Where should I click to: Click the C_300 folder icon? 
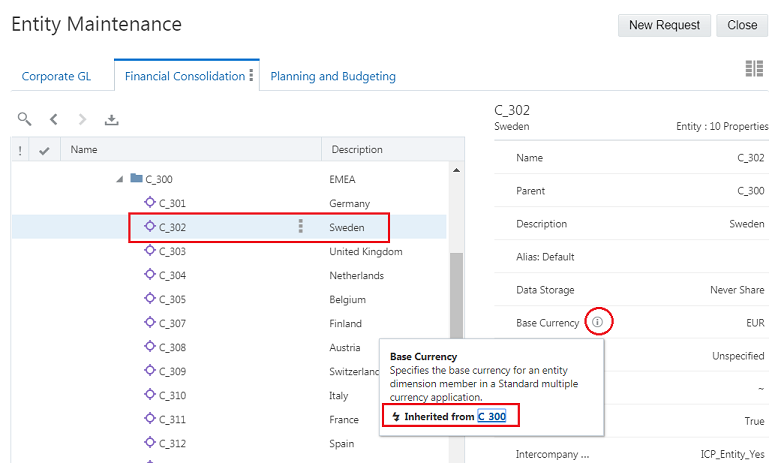point(136,178)
